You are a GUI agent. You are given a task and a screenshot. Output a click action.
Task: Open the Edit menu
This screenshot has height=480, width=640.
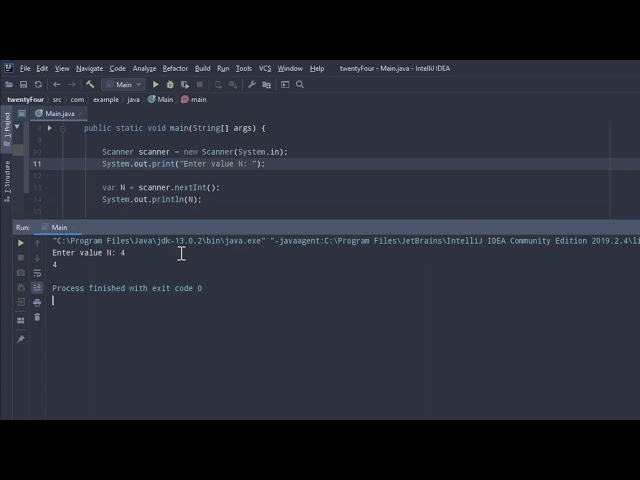pyautogui.click(x=42, y=68)
